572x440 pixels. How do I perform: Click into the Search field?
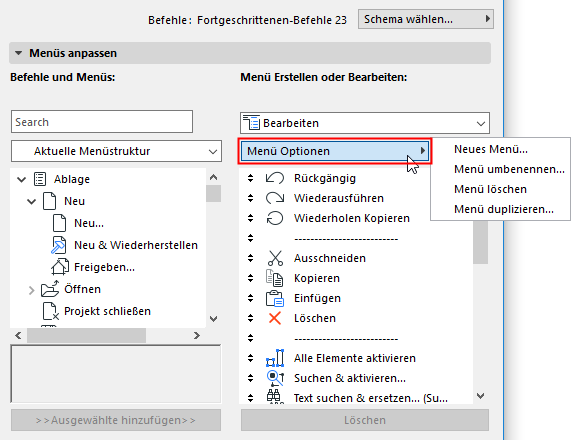(102, 122)
